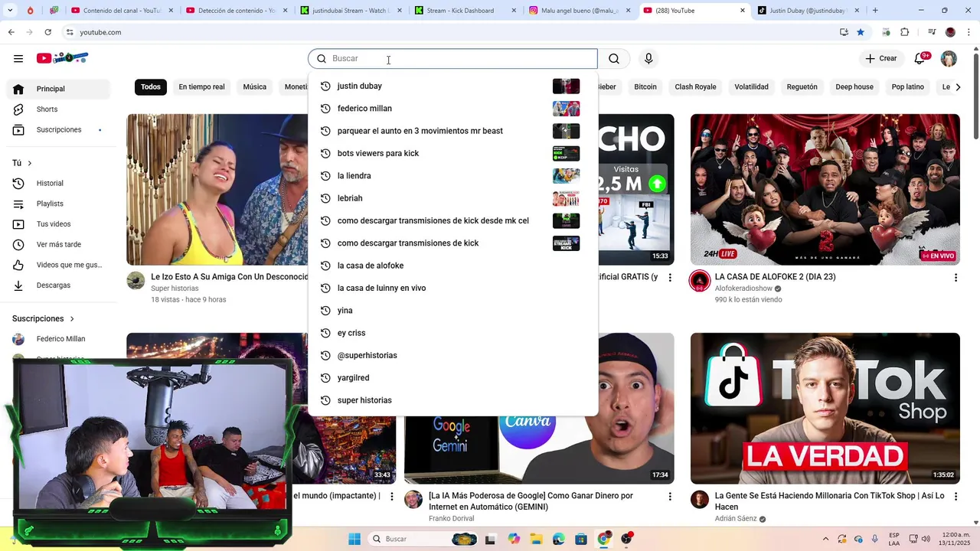Open Shorts in the sidebar
This screenshot has height=551, width=980.
[58, 109]
